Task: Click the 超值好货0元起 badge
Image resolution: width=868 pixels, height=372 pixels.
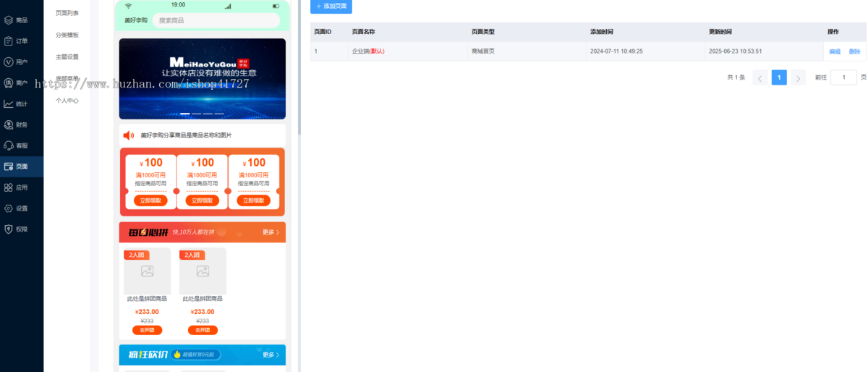Action: click(x=197, y=355)
